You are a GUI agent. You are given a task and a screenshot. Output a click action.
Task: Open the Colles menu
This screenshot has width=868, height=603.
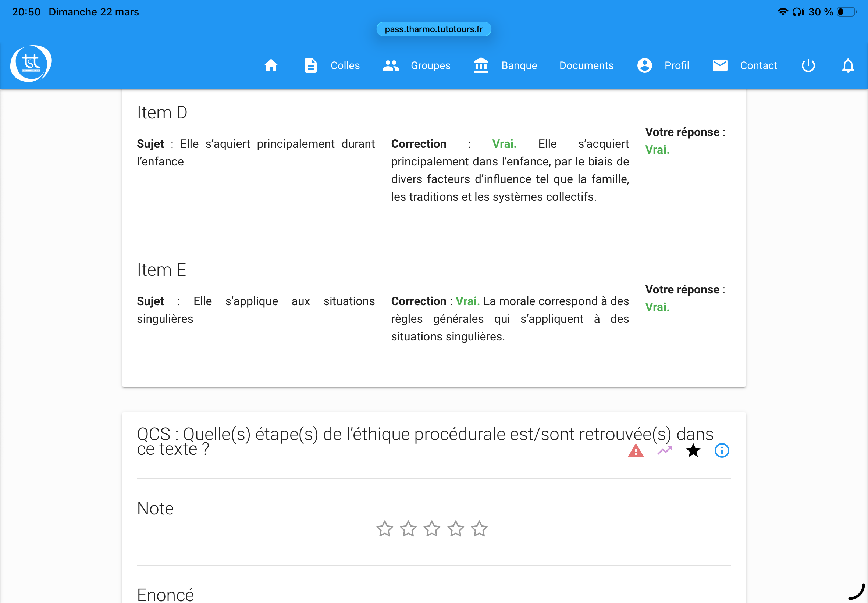345,65
